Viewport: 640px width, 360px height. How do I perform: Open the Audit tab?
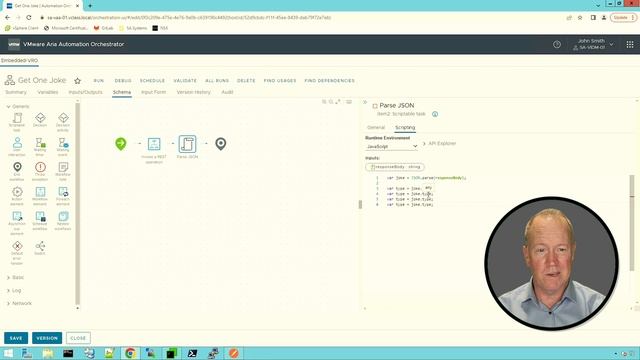227,92
